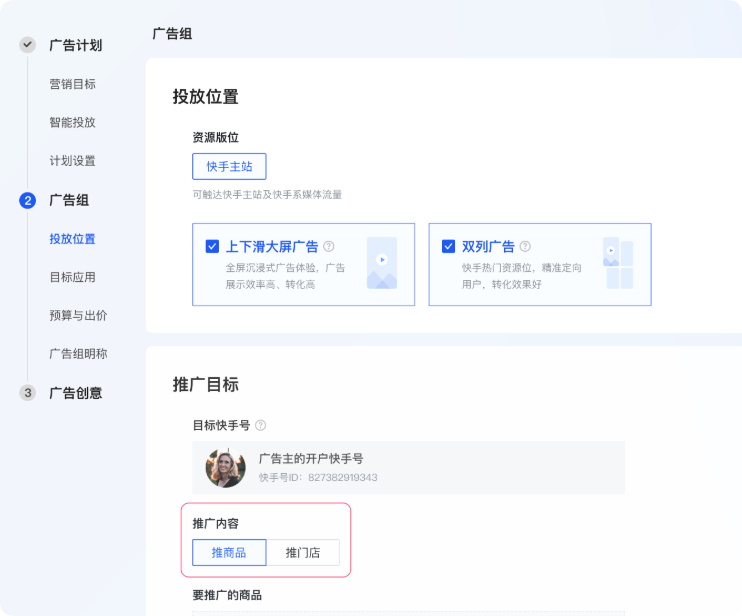Click the step 2 circle icon for 广告组

tap(27, 201)
